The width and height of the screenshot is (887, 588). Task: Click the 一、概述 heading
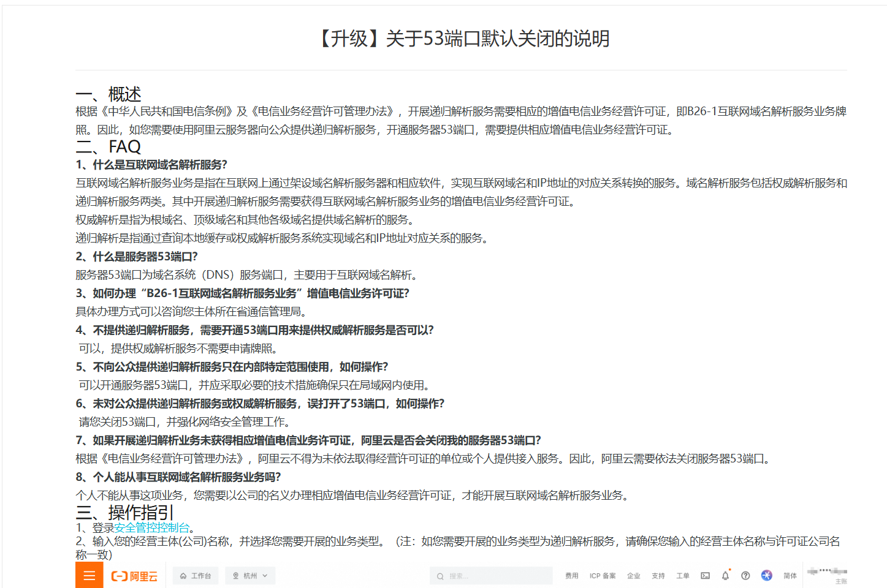coord(108,94)
